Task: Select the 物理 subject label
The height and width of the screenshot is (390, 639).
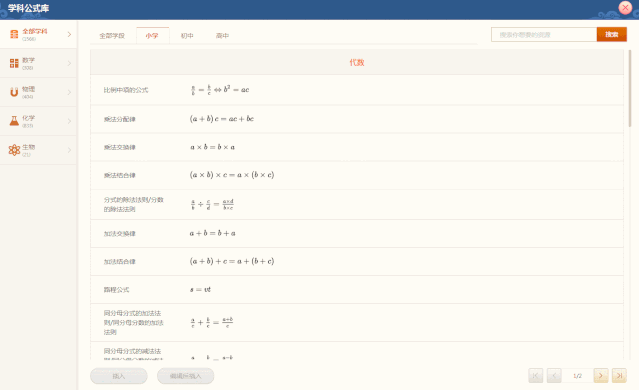Action: point(29,89)
